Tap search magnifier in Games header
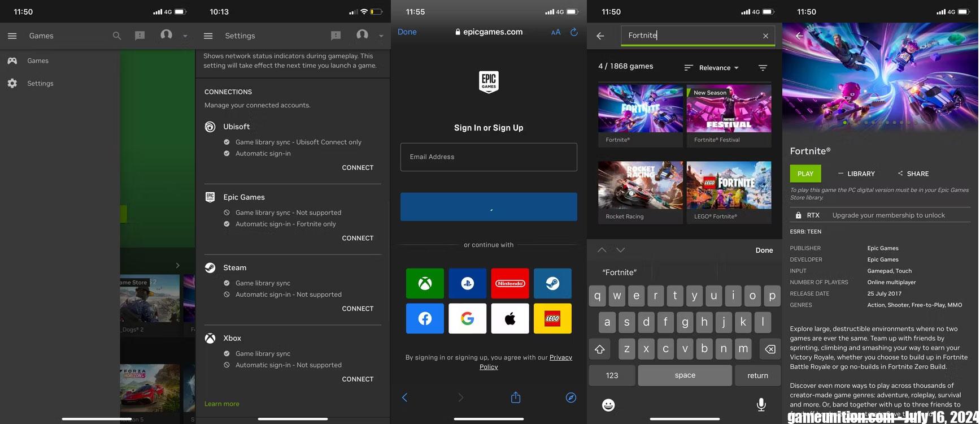The width and height of the screenshot is (980, 424). point(117,36)
